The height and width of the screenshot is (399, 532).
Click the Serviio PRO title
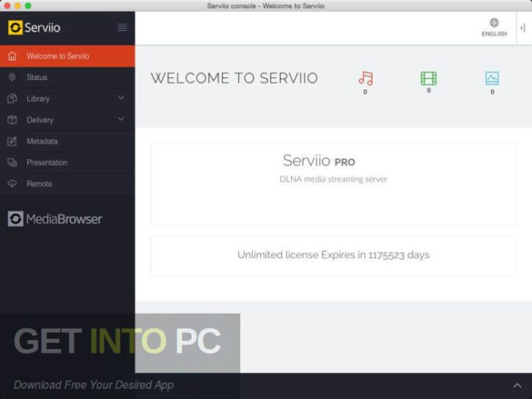tap(319, 160)
